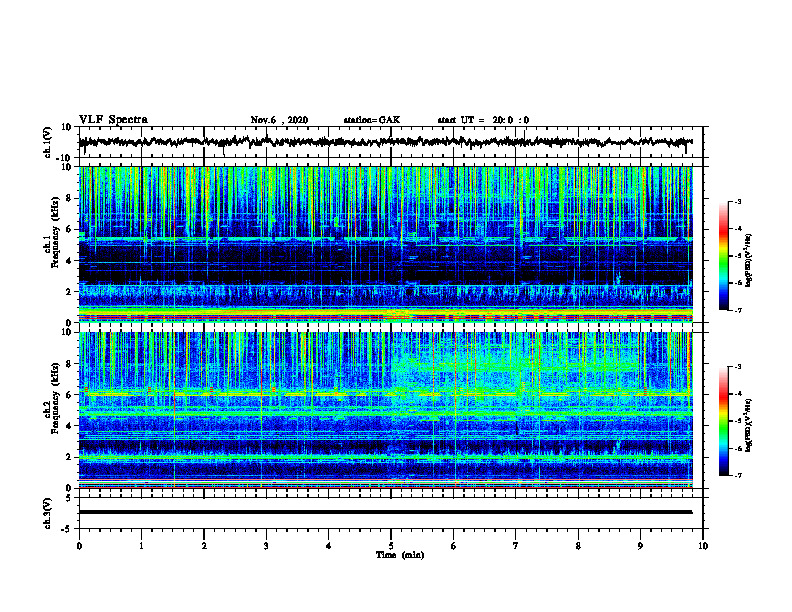Click time axis tick label "8"
The image size is (792, 612).
[578, 546]
